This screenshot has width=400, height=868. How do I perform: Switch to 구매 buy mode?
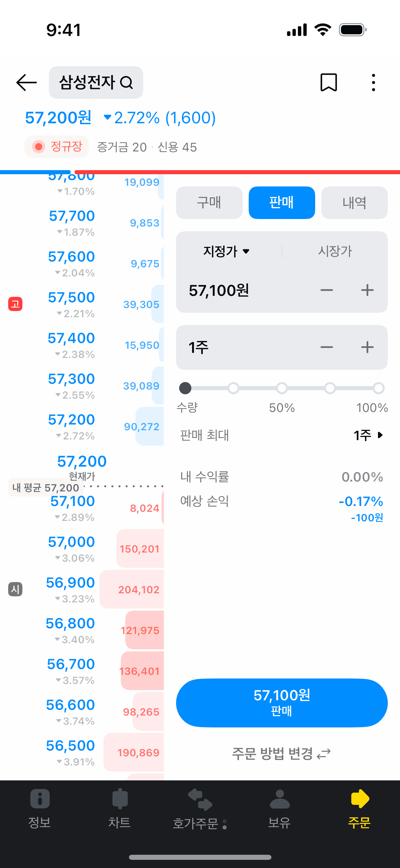point(209,203)
